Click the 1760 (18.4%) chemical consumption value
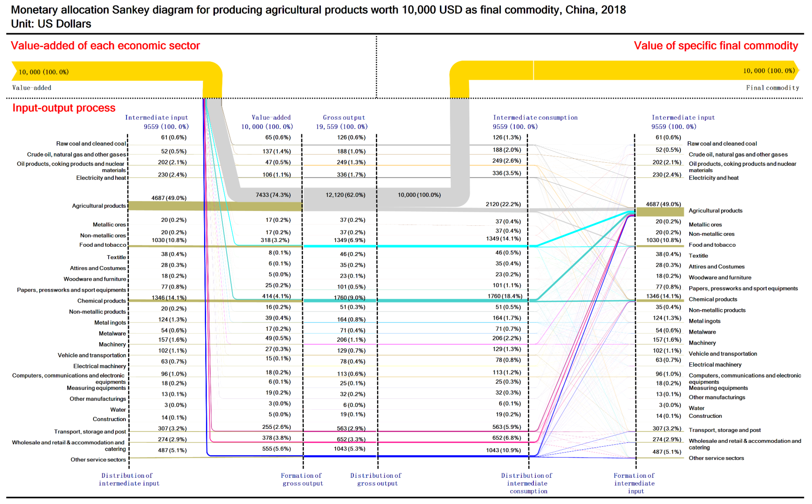812x504 pixels. [x=505, y=296]
